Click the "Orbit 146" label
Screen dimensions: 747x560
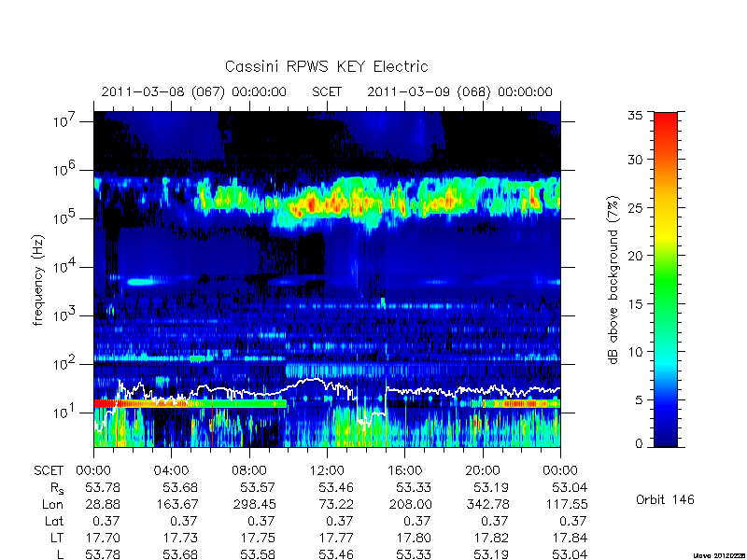[665, 499]
